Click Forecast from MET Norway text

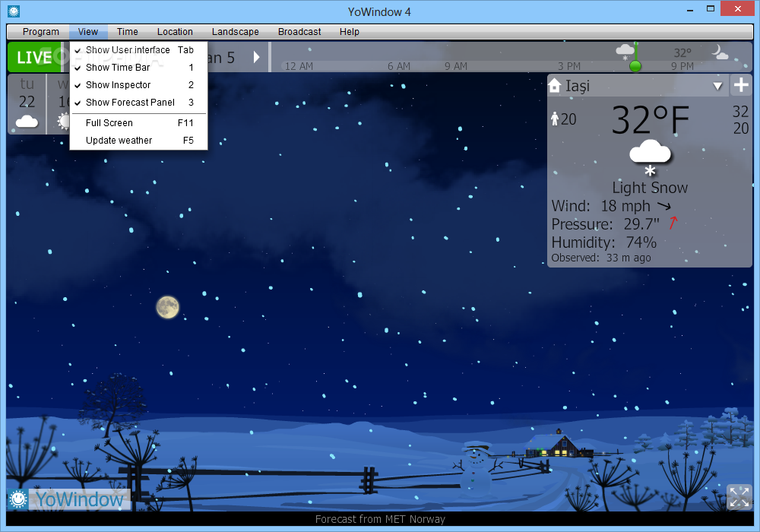380,519
